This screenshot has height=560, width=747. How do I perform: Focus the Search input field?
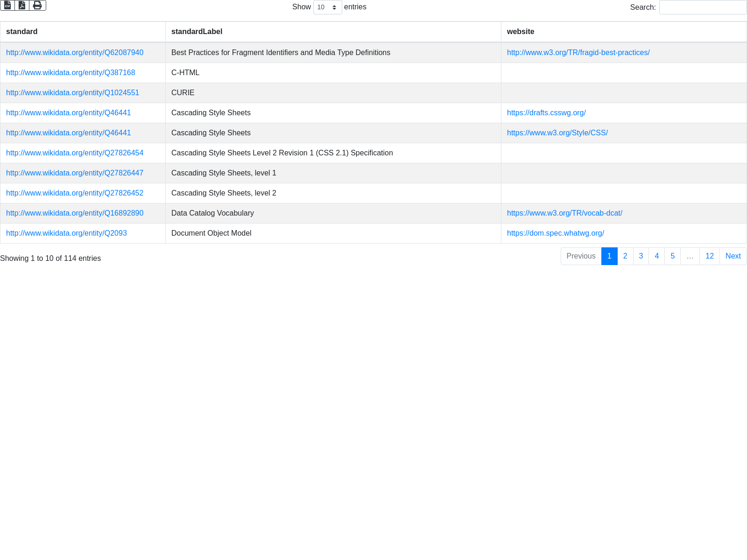tap(703, 7)
